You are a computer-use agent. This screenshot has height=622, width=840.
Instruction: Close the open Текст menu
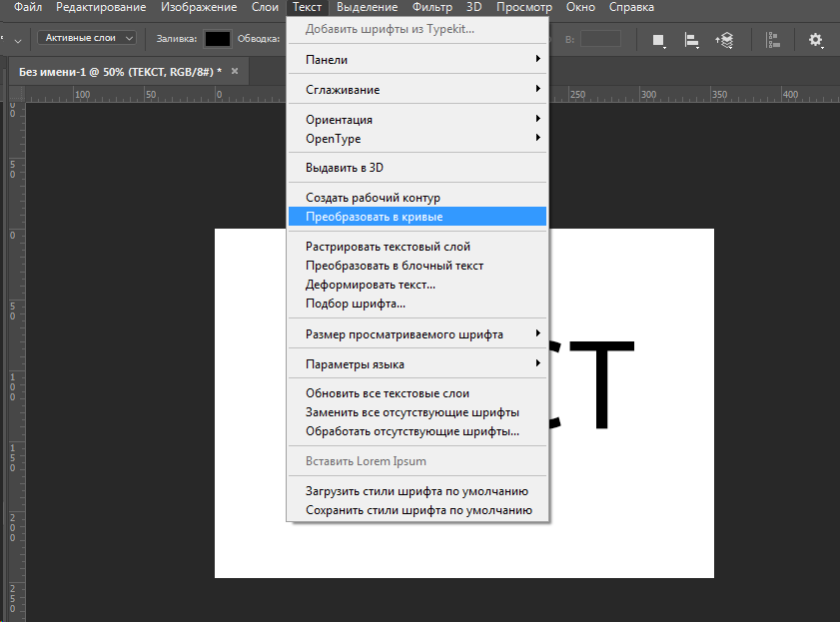click(x=307, y=8)
